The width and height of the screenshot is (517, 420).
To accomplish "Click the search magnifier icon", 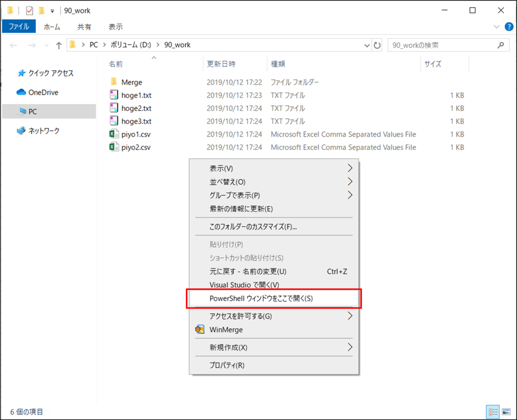I will (x=501, y=45).
